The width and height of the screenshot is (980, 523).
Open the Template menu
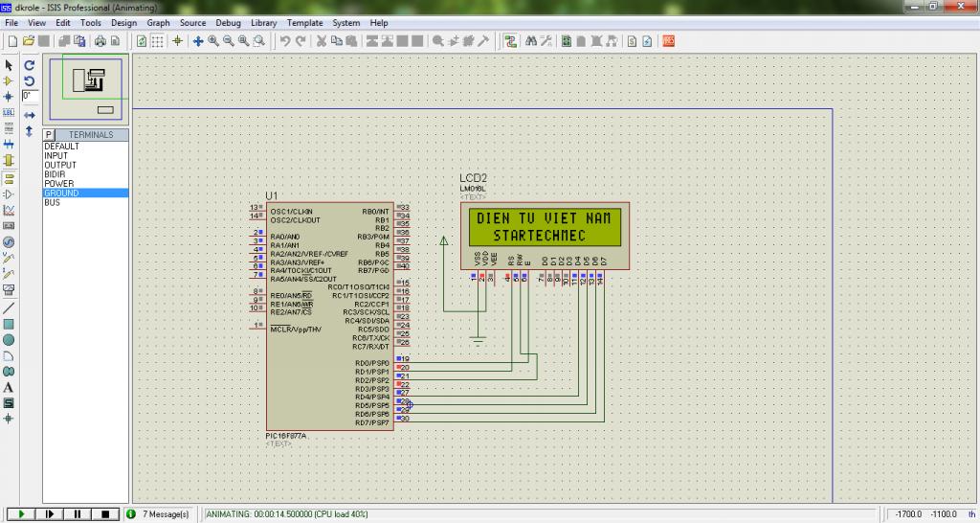point(304,22)
